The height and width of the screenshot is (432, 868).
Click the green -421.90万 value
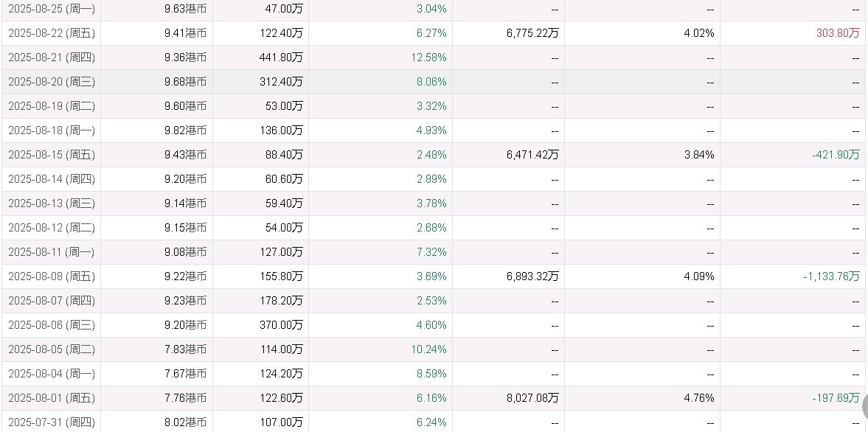pos(836,155)
